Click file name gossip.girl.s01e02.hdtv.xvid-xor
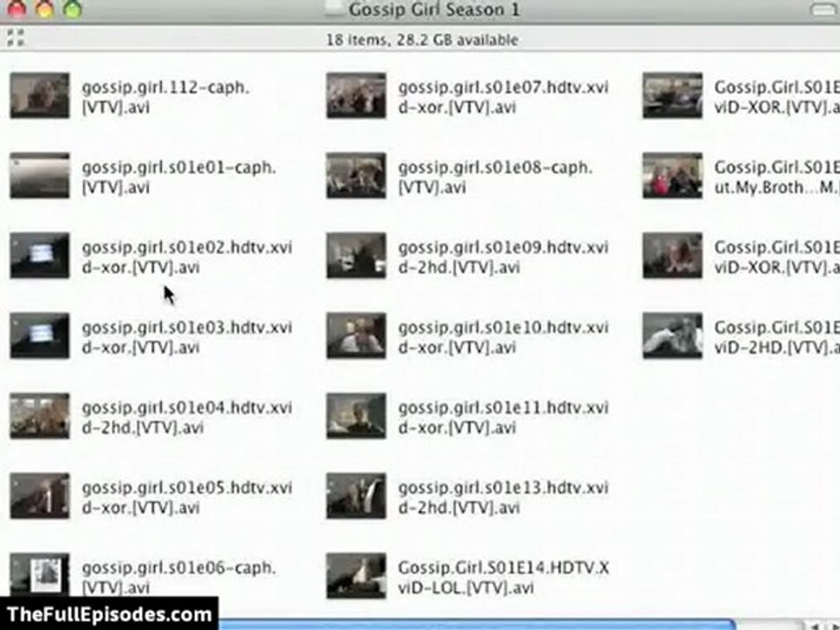Image resolution: width=840 pixels, height=630 pixels. (x=186, y=257)
